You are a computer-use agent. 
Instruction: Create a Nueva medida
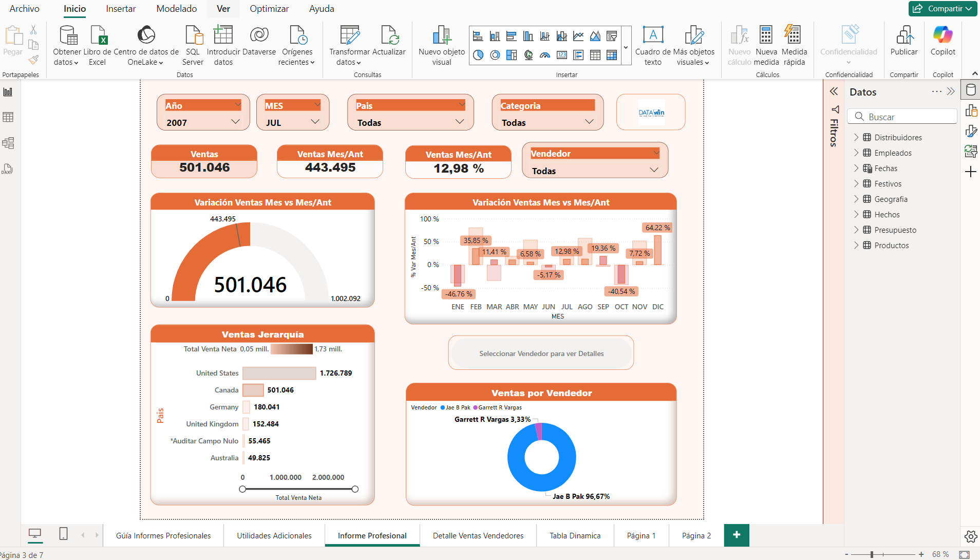766,45
